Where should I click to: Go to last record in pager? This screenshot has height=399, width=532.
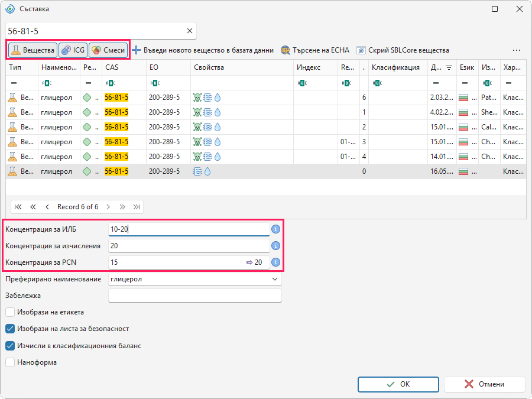pos(137,207)
